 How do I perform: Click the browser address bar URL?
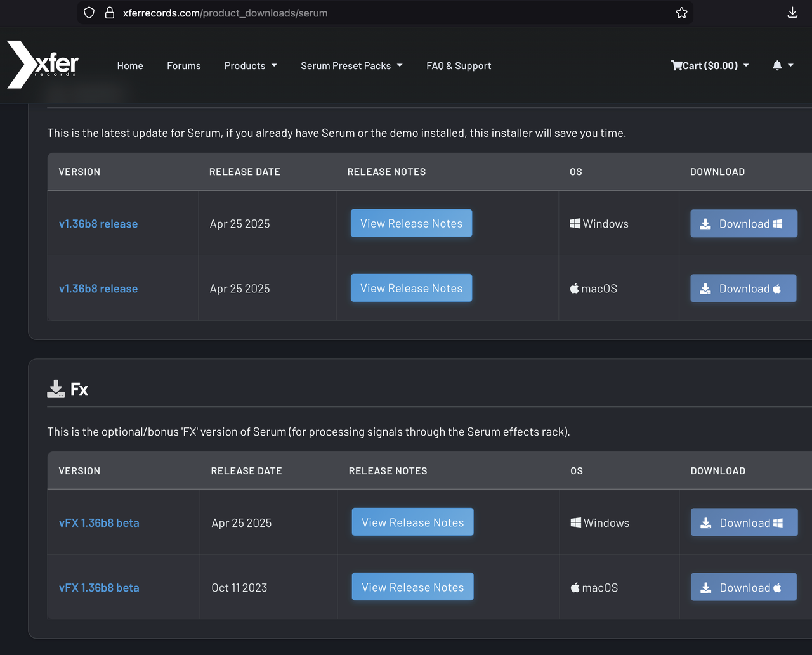225,13
